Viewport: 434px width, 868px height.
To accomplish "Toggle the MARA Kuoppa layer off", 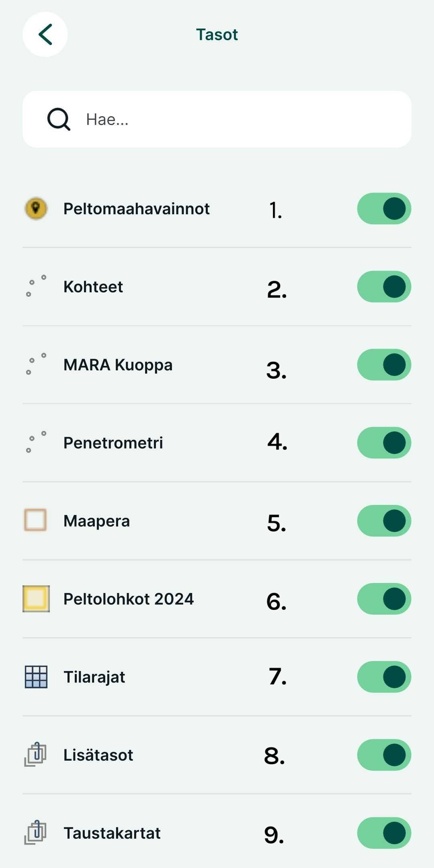I will (384, 365).
